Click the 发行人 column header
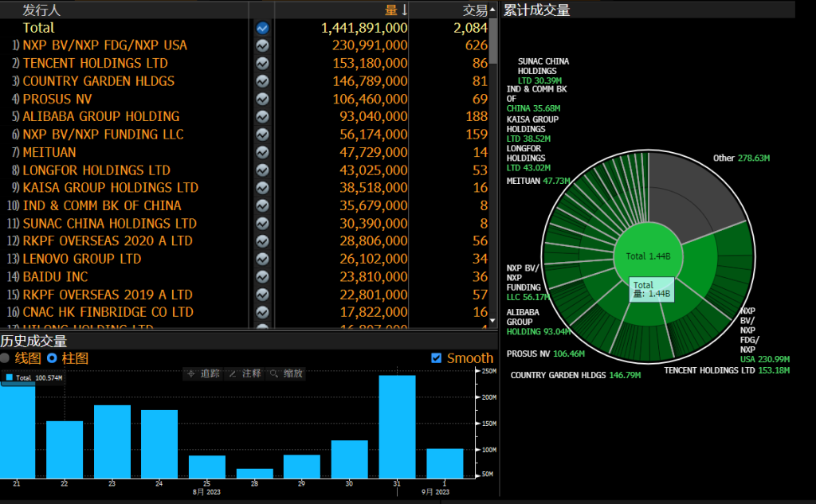Image resolution: width=816 pixels, height=504 pixels. [x=41, y=10]
